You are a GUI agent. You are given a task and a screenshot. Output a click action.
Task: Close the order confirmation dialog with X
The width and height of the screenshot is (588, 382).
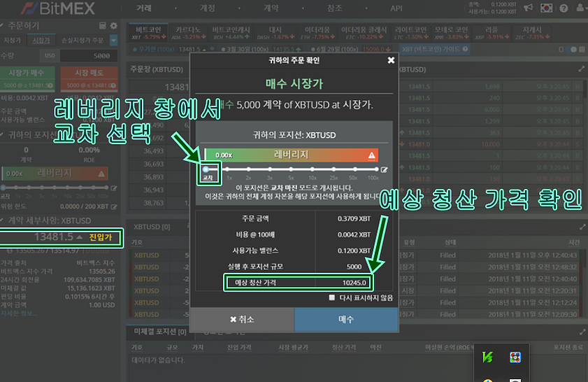[391, 61]
